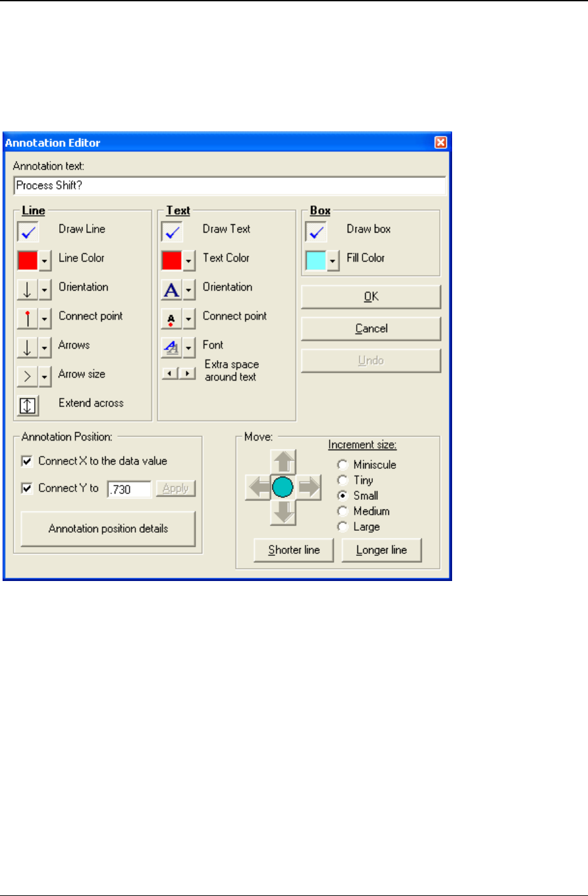The width and height of the screenshot is (588, 896).
Task: Click the Text Connect point icon
Action: point(171,319)
